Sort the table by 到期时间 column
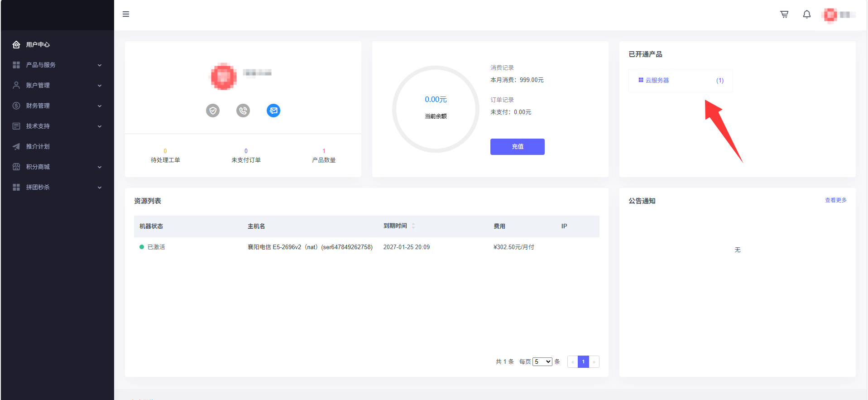Image resolution: width=868 pixels, height=400 pixels. tap(413, 226)
